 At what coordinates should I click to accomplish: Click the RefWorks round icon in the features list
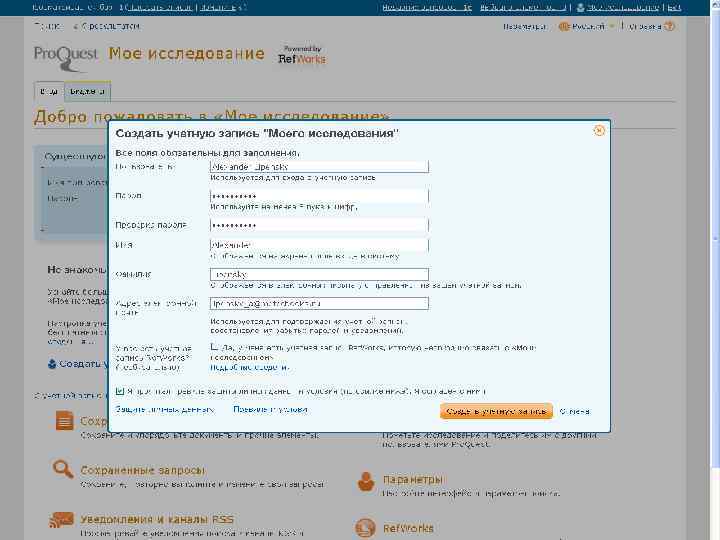click(366, 528)
